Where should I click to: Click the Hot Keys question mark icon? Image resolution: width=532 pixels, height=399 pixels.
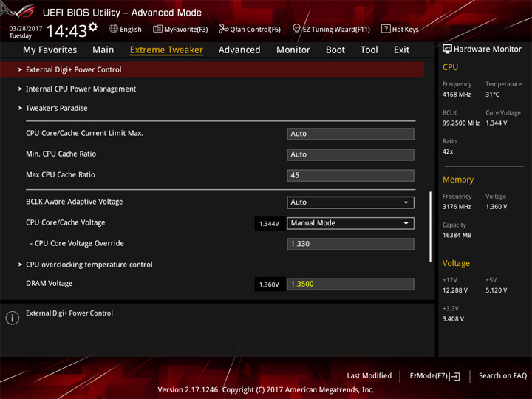pyautogui.click(x=386, y=29)
